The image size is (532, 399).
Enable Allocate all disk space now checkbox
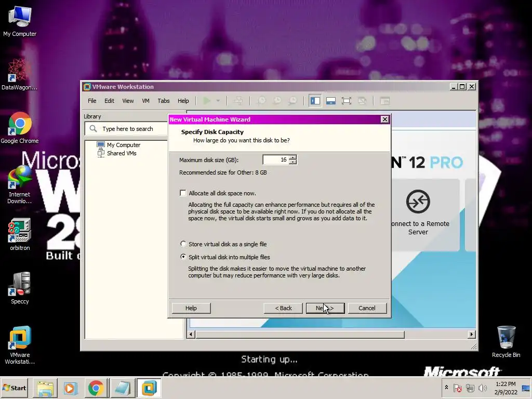pyautogui.click(x=183, y=193)
